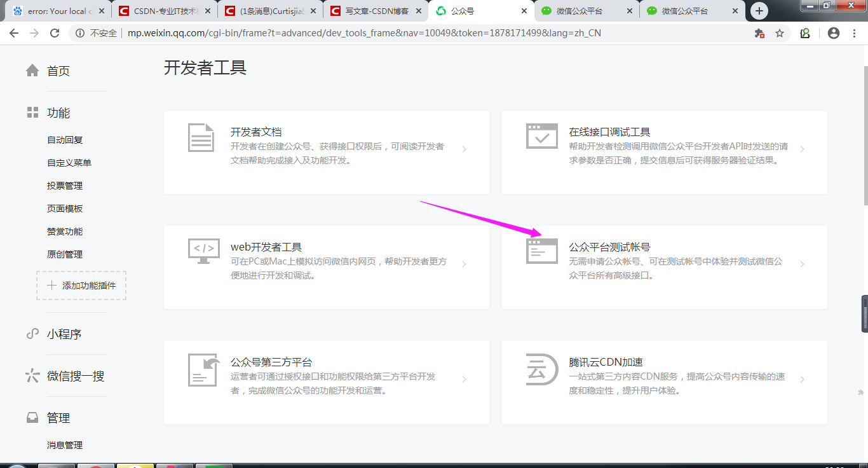
Task: Click the green extension icon beside bookmark star
Action: coord(805,33)
